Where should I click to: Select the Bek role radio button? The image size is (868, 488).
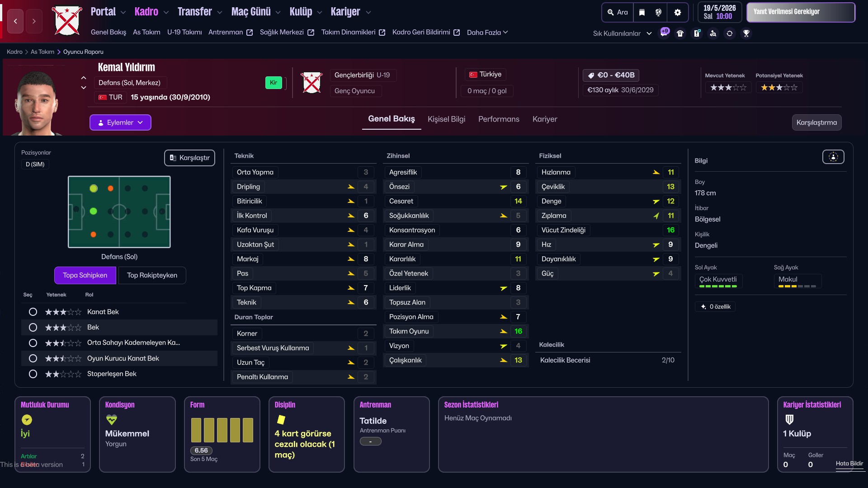pos(33,327)
